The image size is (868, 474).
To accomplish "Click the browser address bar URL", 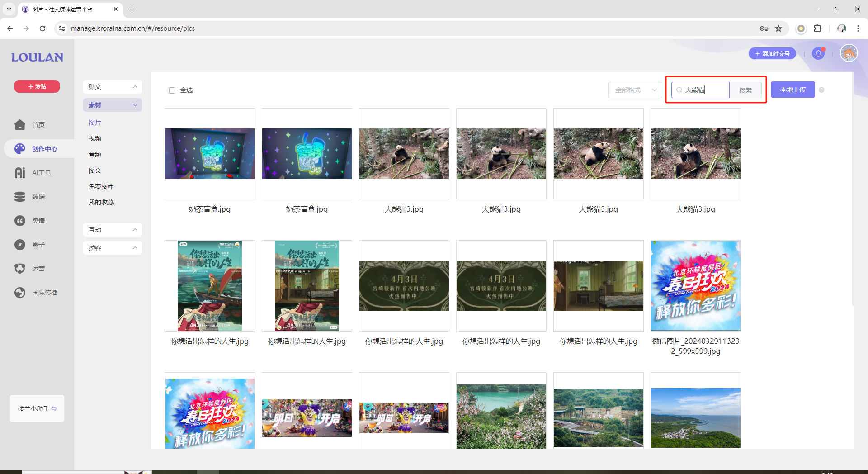I will tap(133, 28).
